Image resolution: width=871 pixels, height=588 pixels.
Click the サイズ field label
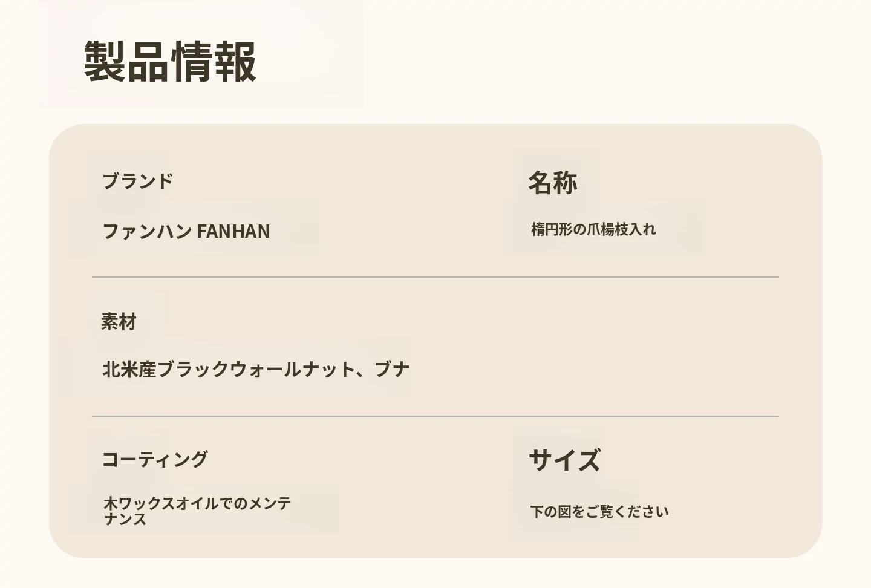[564, 460]
